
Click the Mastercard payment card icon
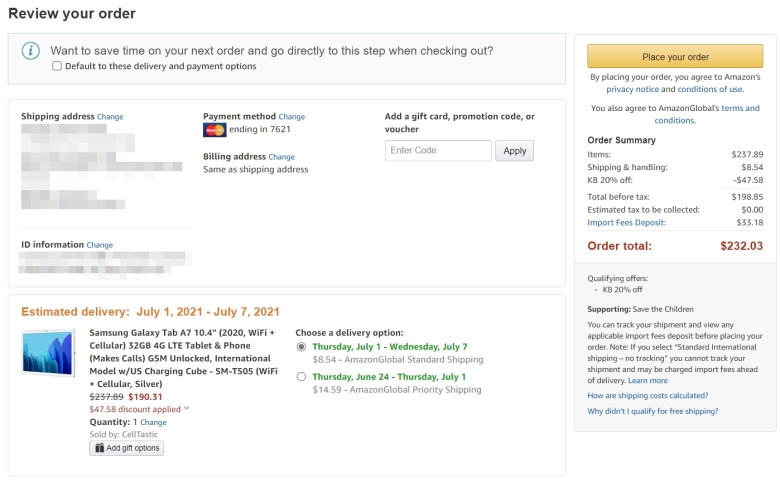(x=214, y=130)
